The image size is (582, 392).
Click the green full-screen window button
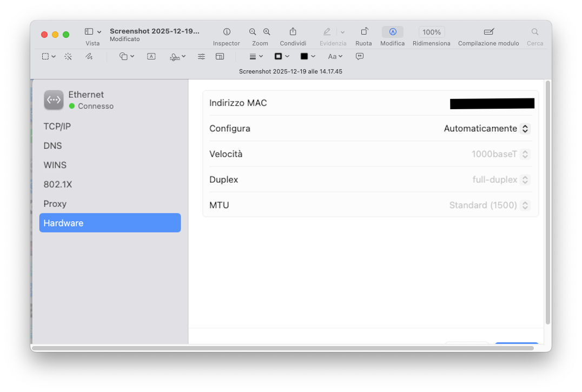(66, 35)
